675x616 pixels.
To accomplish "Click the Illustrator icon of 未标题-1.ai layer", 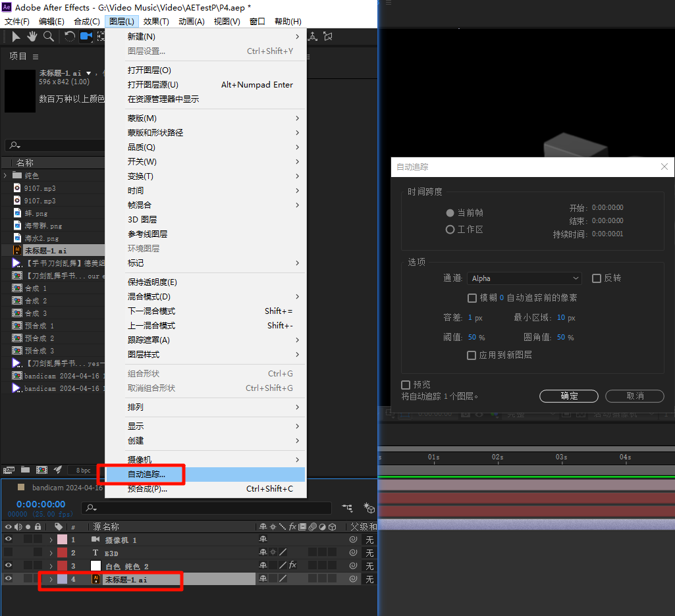I will [x=96, y=579].
